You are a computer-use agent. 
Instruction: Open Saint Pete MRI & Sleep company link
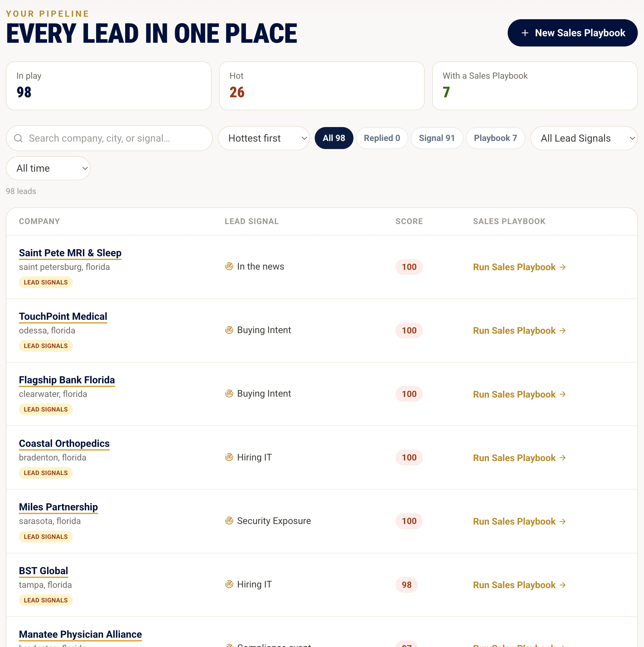coord(70,253)
